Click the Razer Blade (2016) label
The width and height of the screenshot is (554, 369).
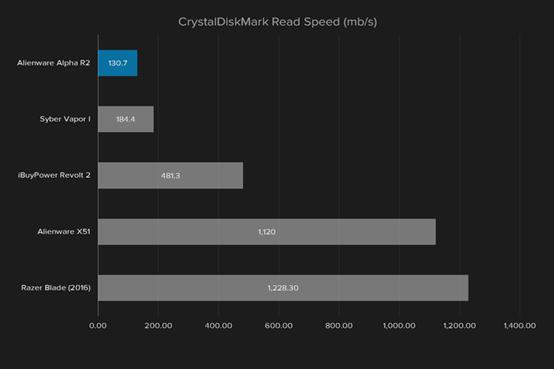coord(56,288)
